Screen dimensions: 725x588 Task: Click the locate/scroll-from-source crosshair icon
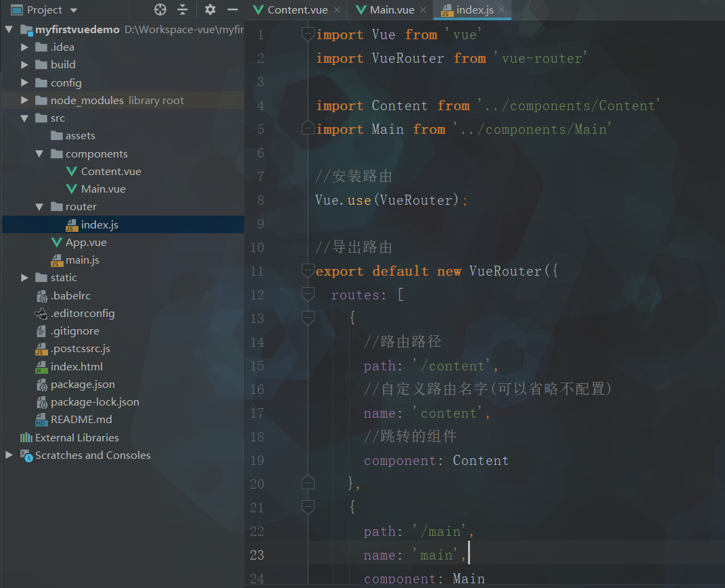click(x=160, y=9)
